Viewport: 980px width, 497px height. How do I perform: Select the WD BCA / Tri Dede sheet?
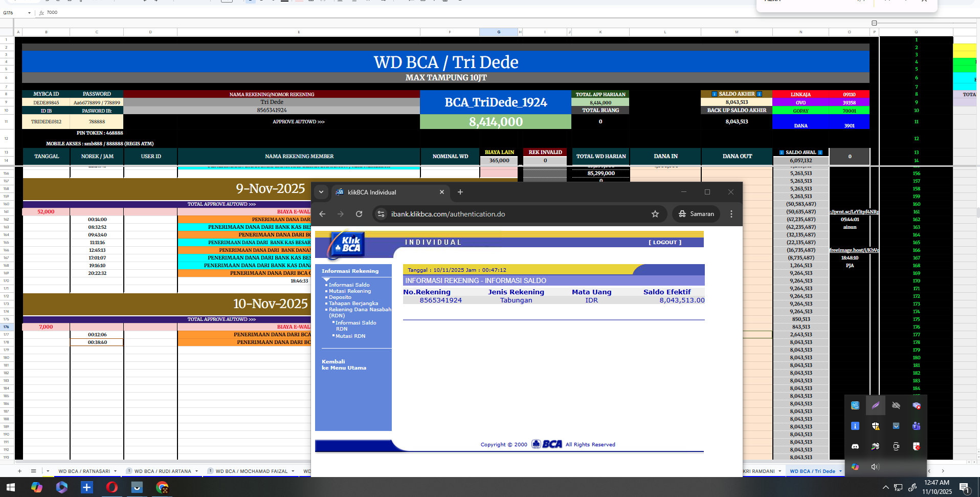coord(812,471)
